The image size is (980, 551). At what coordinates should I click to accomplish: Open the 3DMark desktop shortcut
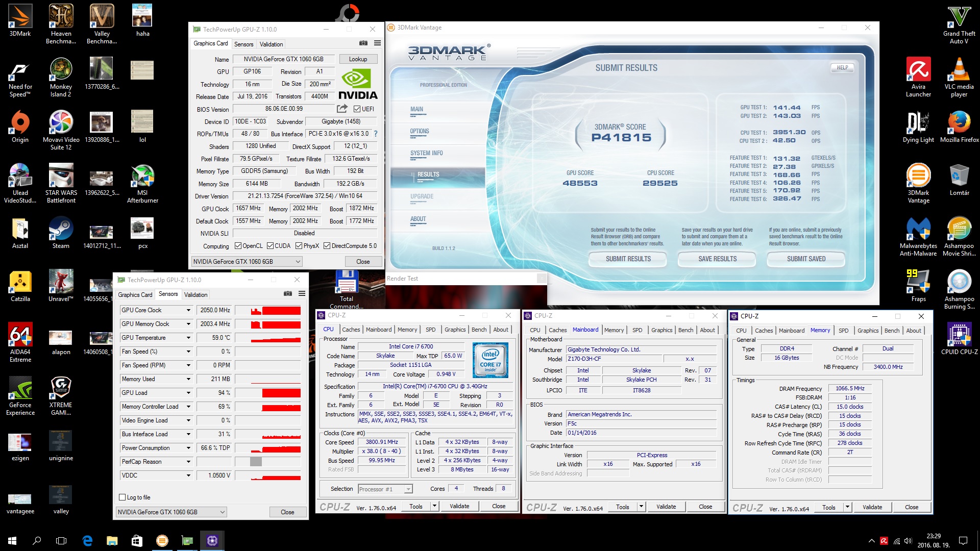pos(20,20)
